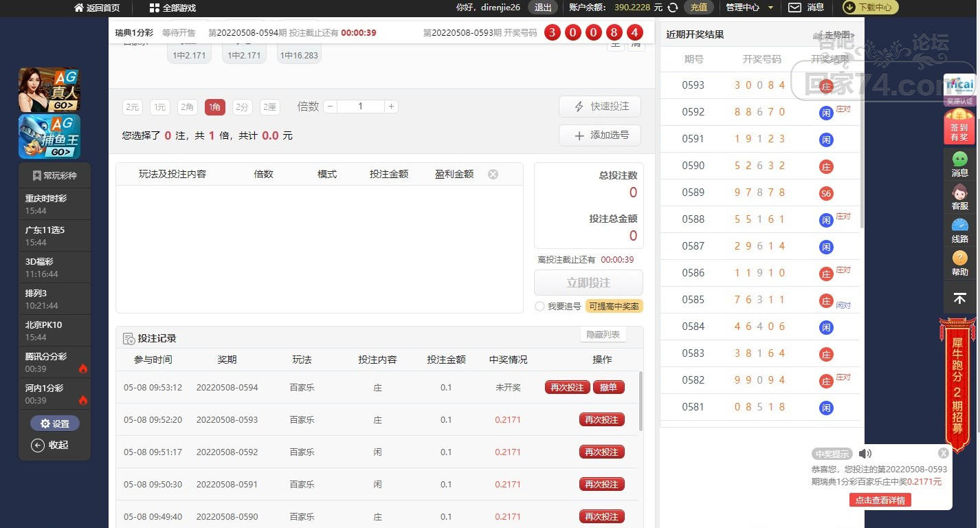This screenshot has width=980, height=528.
Task: Clear bet list with X icon
Action: click(493, 174)
